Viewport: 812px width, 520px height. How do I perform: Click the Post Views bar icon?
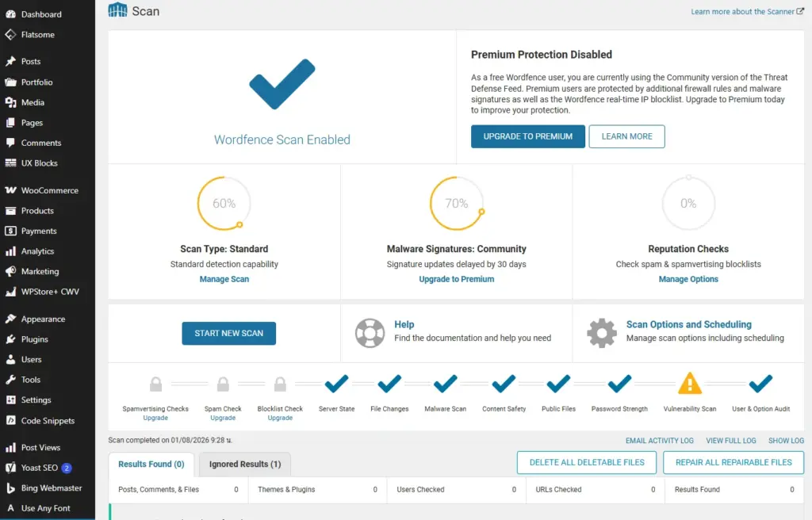tap(10, 448)
